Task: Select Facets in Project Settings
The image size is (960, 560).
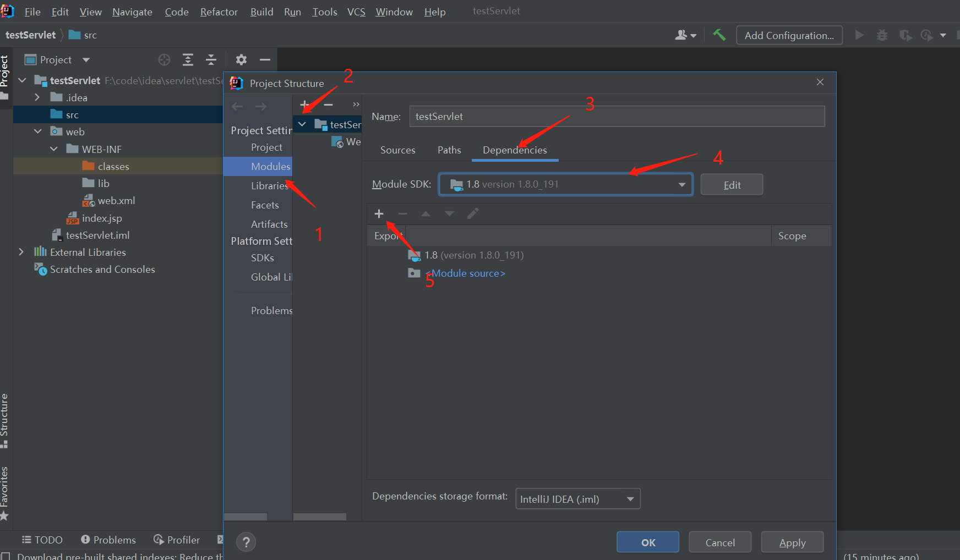Action: click(x=265, y=205)
